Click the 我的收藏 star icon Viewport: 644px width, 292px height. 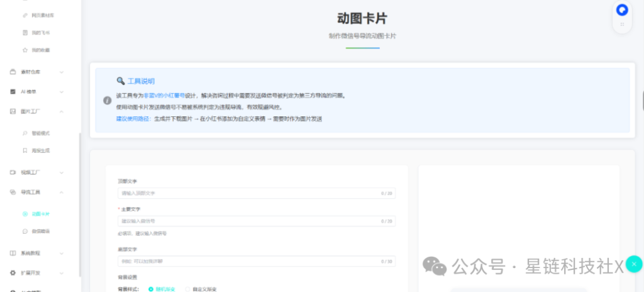coord(25,50)
